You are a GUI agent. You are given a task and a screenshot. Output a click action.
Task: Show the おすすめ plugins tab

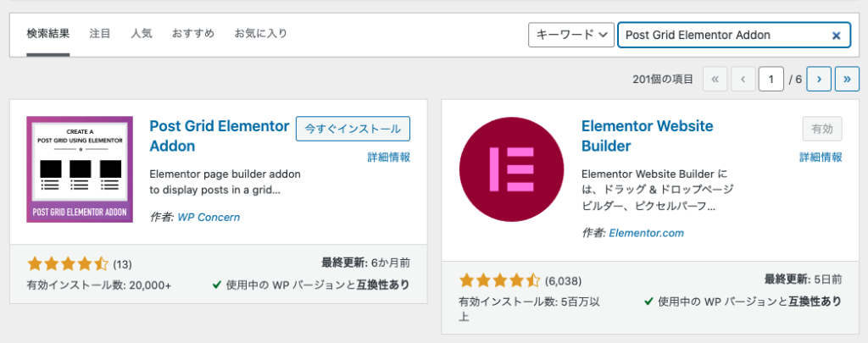coord(192,34)
